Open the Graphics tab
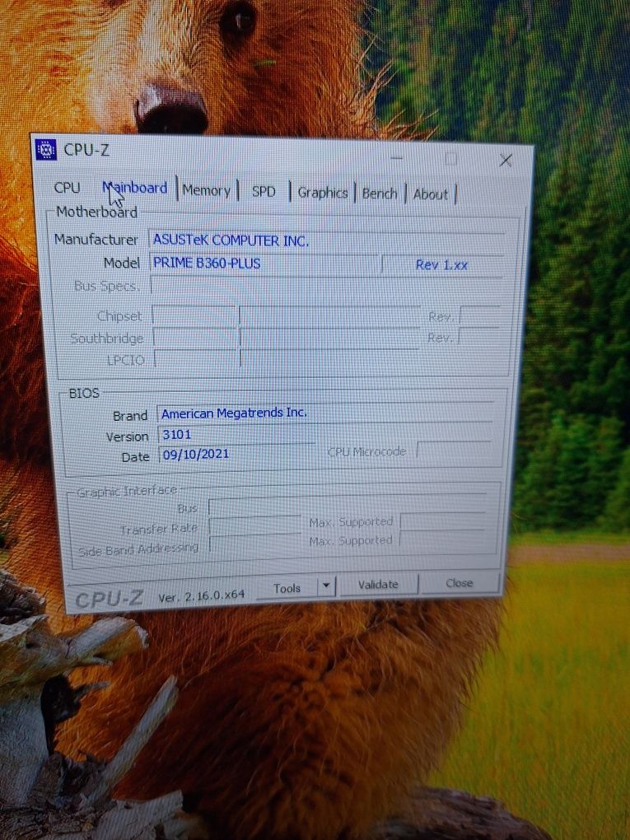The height and width of the screenshot is (840, 630). (x=323, y=193)
